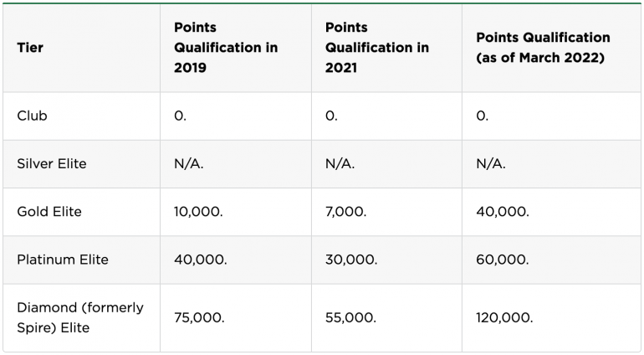Click the "Gold Elite" tier cell
The height and width of the screenshot is (355, 644).
click(49, 212)
